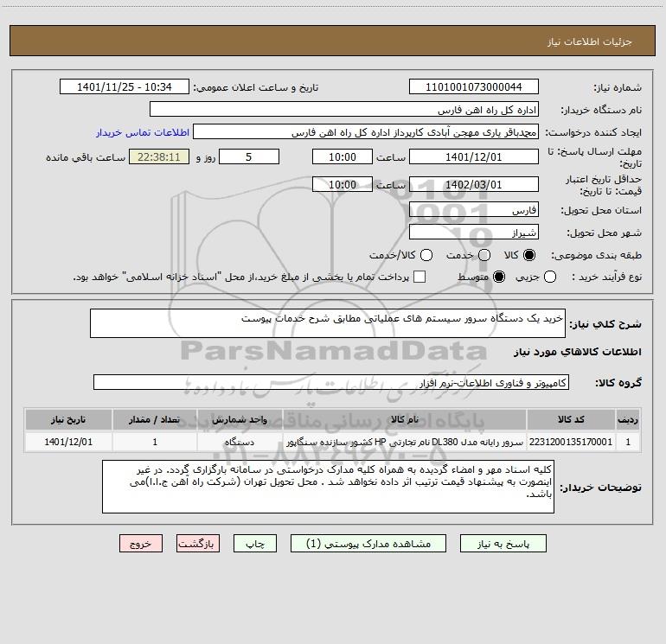Click the تاریخ نیاز column header
666x644 pixels.
68,420
